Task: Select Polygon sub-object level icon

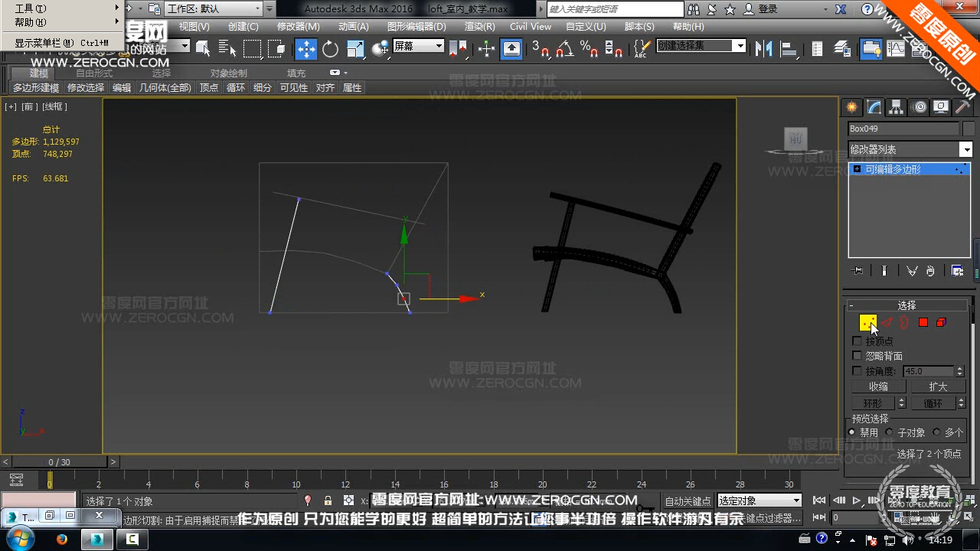Action: click(x=923, y=322)
